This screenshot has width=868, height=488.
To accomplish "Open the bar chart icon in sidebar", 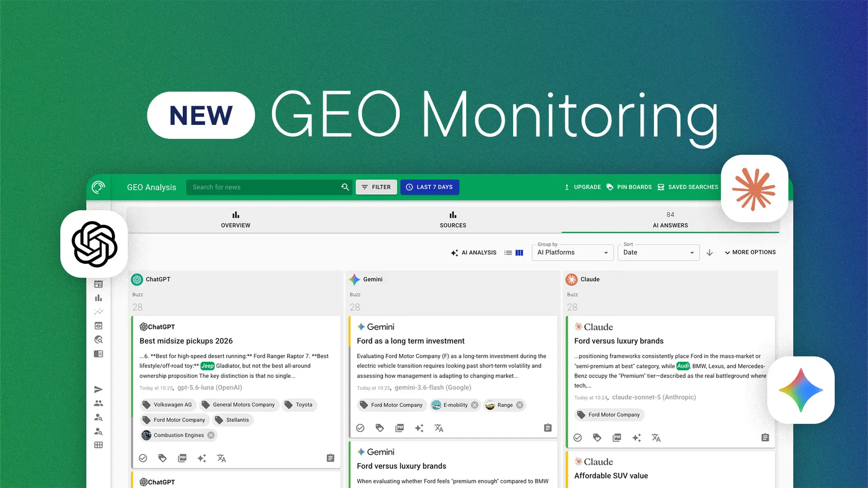I will point(98,298).
